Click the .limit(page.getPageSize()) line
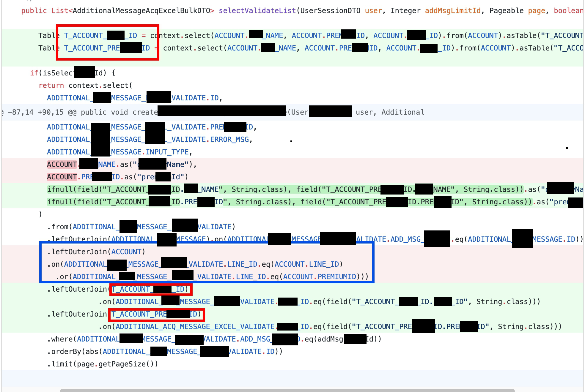 [x=103, y=364]
